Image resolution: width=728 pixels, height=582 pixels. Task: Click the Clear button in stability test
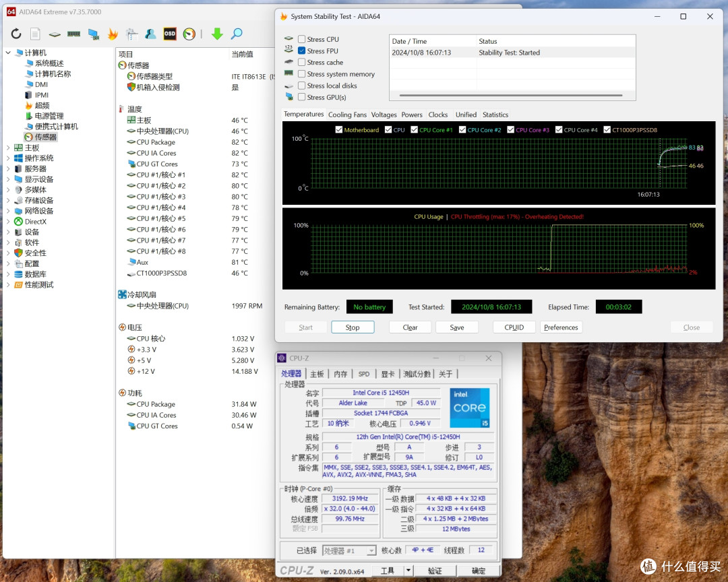pos(410,327)
